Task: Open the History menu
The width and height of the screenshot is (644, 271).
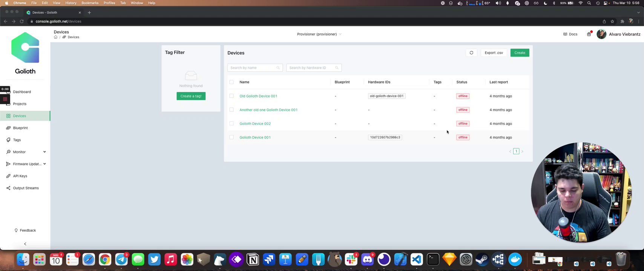Action: click(x=71, y=3)
